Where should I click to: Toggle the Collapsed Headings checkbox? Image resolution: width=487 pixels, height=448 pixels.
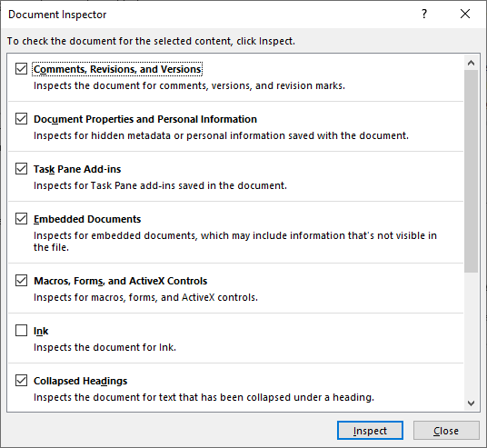click(x=21, y=381)
